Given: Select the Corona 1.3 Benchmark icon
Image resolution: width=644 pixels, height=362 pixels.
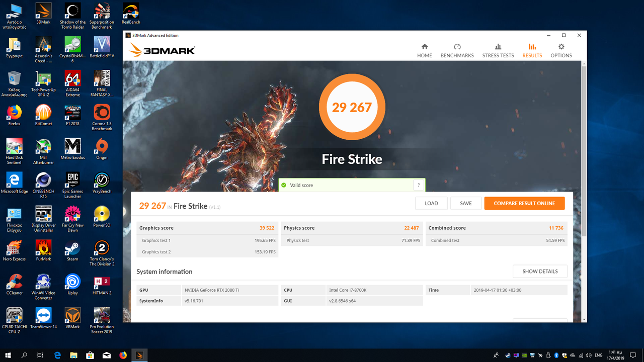Looking at the screenshot, I should 102,118.
